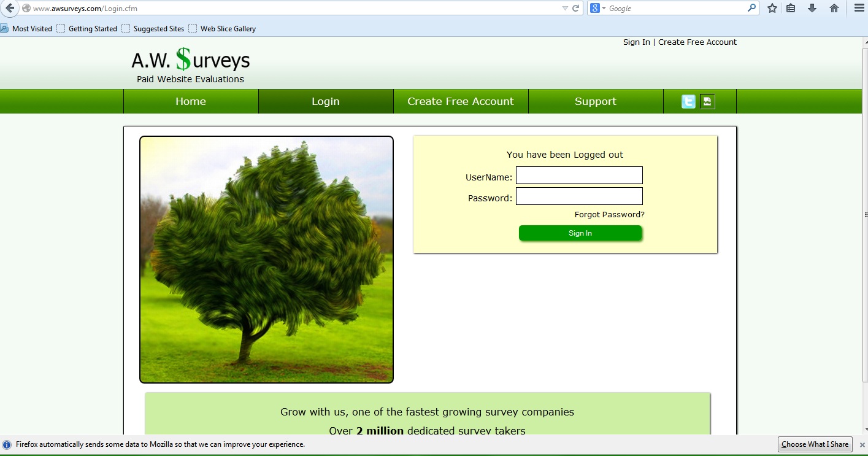Image resolution: width=868 pixels, height=456 pixels.
Task: Open the Most Visited bookmarks folder
Action: point(26,28)
